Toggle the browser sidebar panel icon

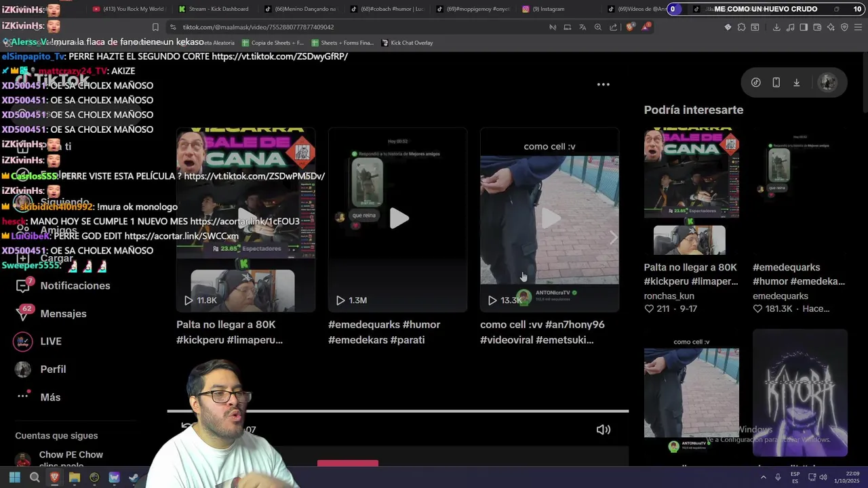coord(804,27)
